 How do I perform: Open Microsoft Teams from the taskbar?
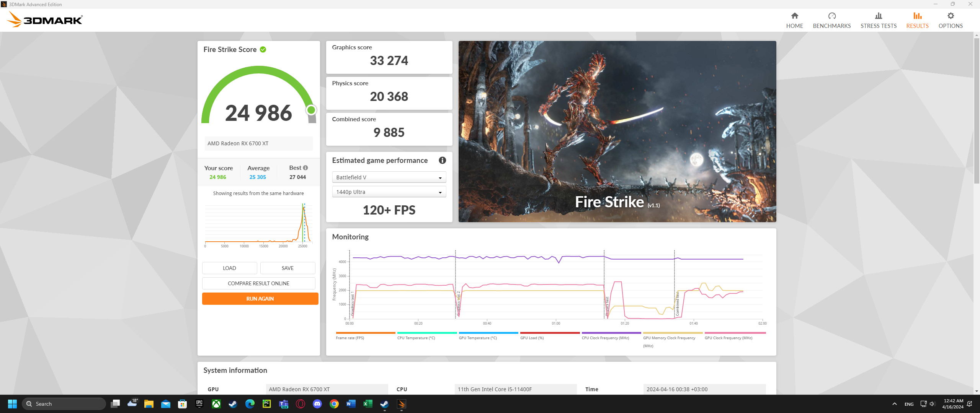(284, 404)
